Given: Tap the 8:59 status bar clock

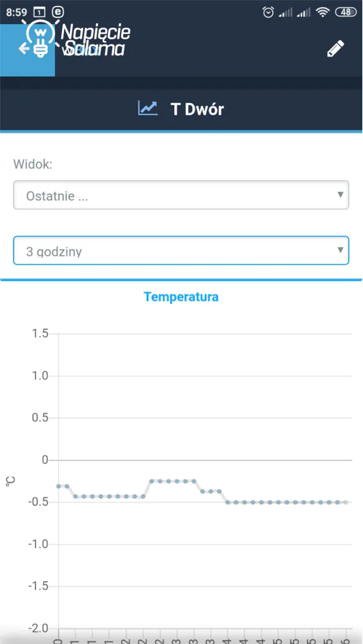Looking at the screenshot, I should tap(17, 13).
